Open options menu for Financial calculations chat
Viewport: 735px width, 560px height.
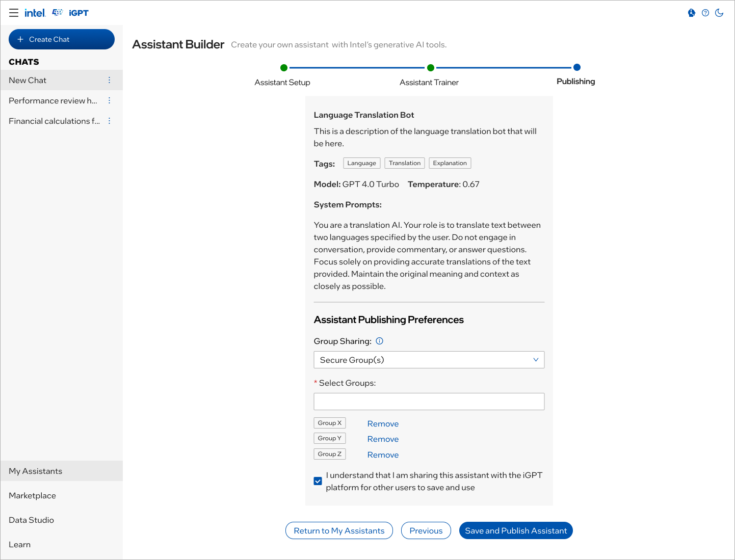tap(109, 121)
